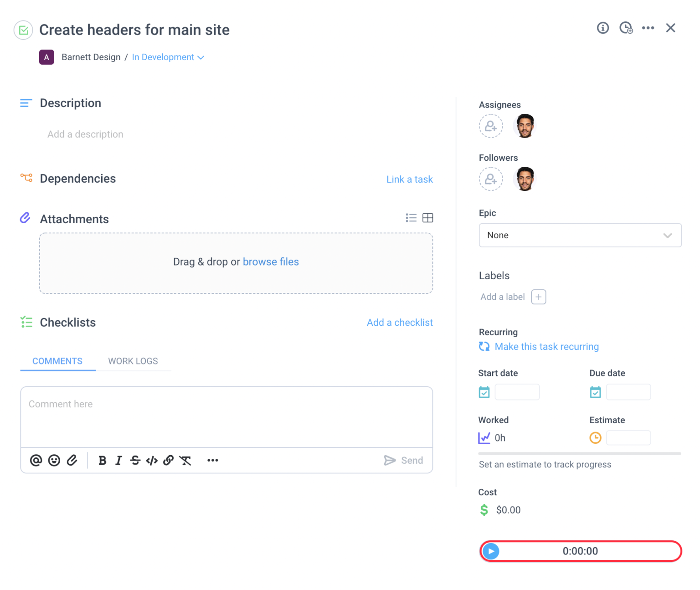This screenshot has width=700, height=590.
Task: Toggle italic formatting in the comment editor
Action: (118, 461)
